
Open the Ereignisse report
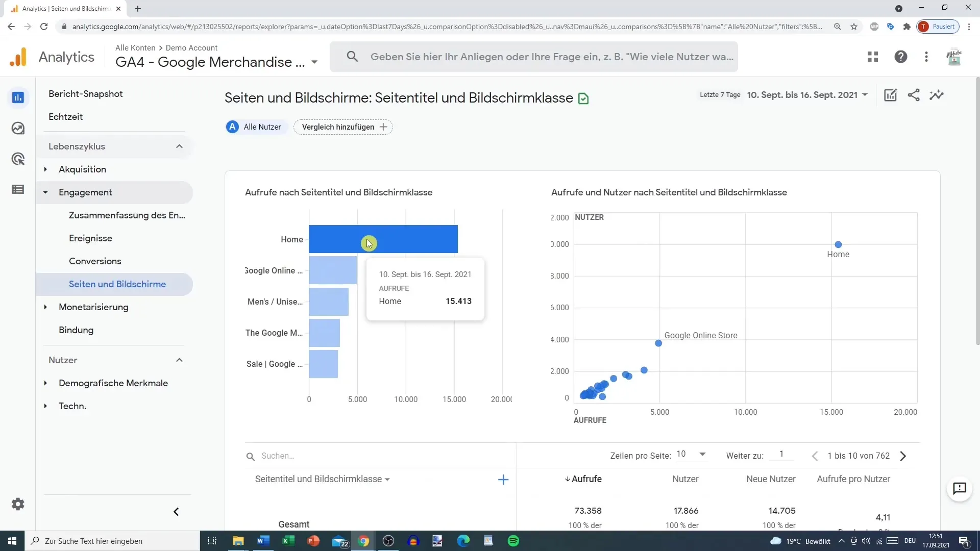(90, 238)
